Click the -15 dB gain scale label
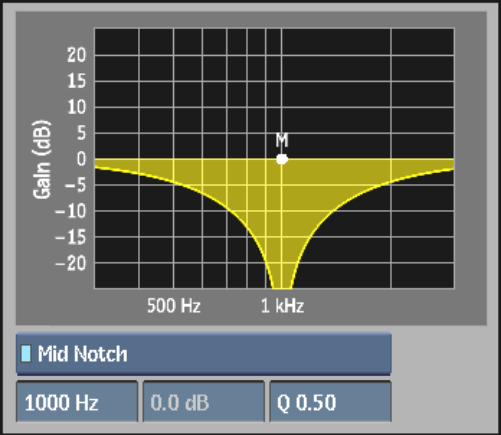Screen dimensions: 501x435 pos(70,237)
